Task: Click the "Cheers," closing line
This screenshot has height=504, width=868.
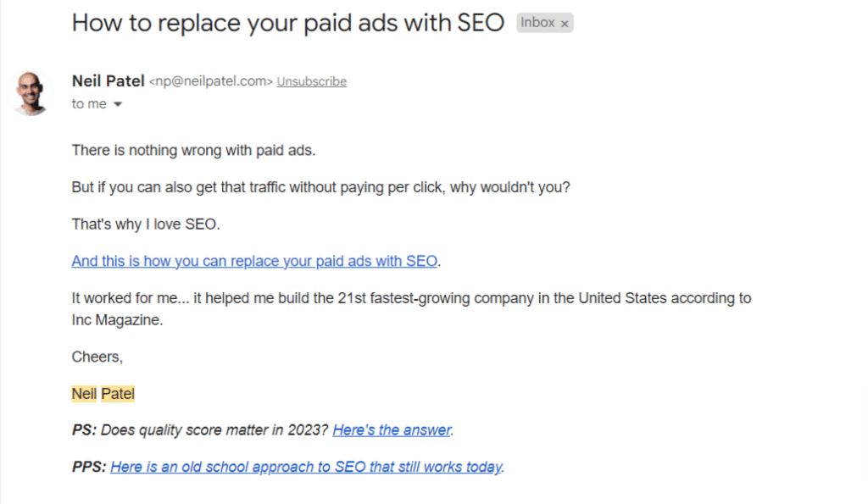Action: coord(97,357)
